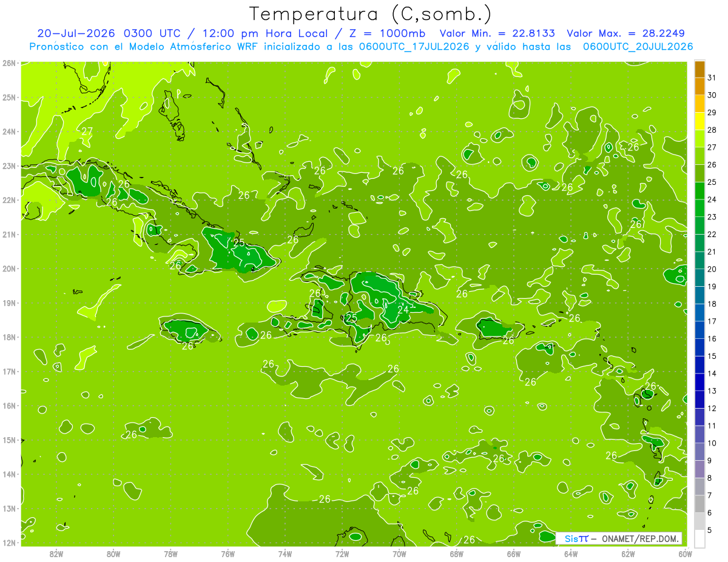This screenshot has width=728, height=562.
Task: Click the "60W" longitude axis label
Action: pyautogui.click(x=685, y=554)
